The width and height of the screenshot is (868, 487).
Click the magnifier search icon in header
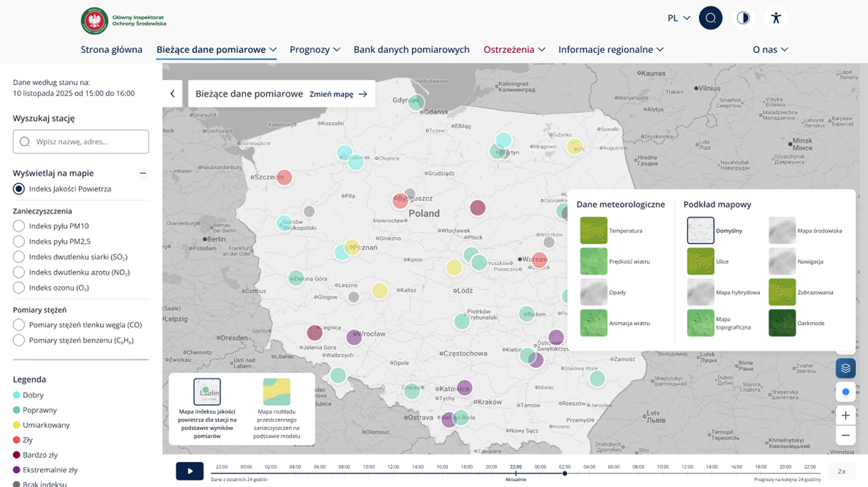tap(710, 18)
